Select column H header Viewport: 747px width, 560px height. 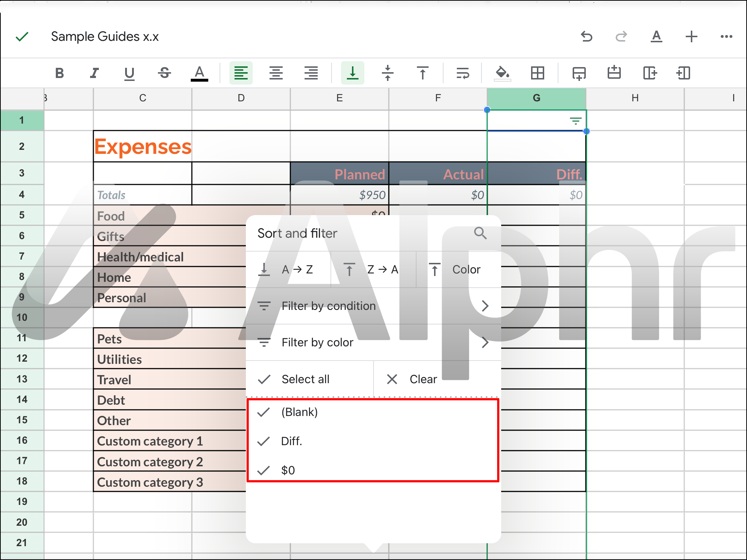click(x=635, y=98)
